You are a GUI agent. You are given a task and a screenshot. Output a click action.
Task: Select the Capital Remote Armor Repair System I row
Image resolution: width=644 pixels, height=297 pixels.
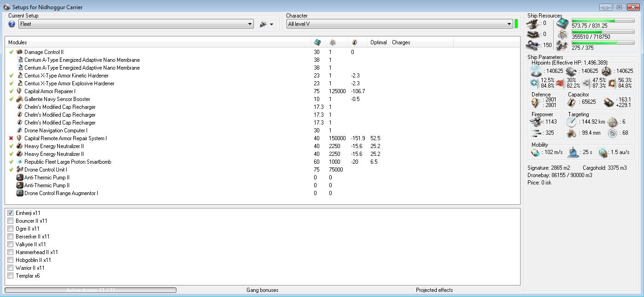click(x=263, y=138)
